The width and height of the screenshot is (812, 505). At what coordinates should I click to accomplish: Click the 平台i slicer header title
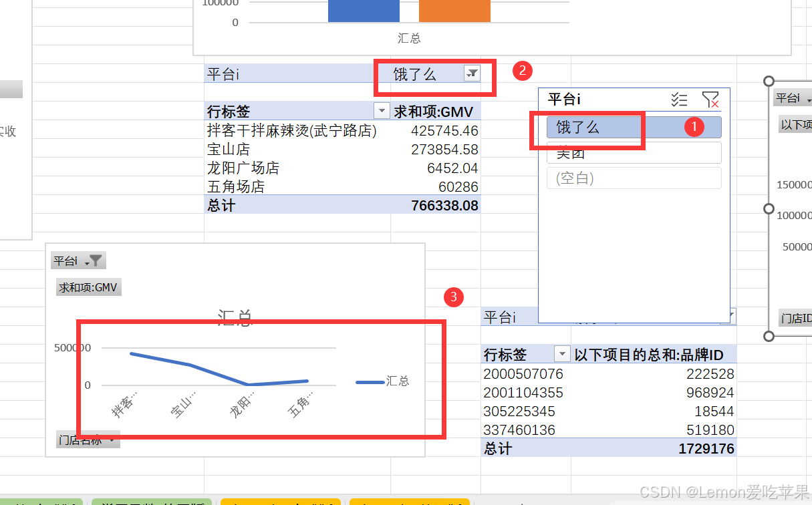click(565, 100)
